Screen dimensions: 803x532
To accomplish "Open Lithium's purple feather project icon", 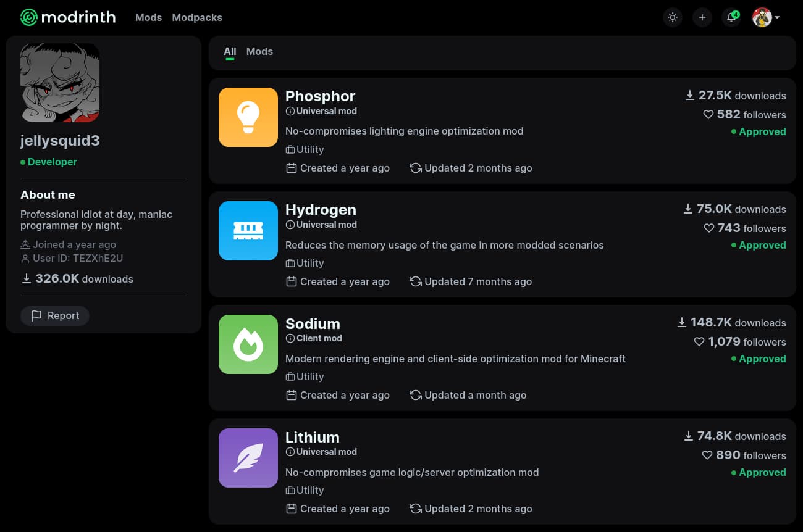I will pyautogui.click(x=248, y=457).
